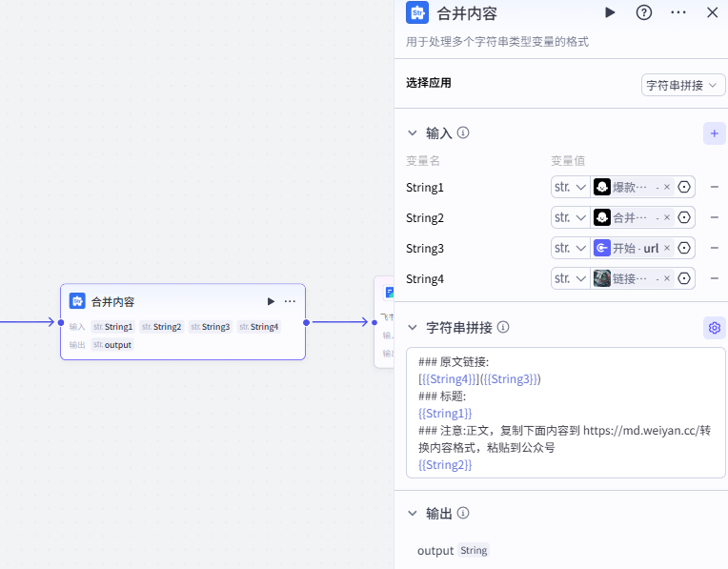Open three-dot menu on 合并内容 canvas node
The image size is (728, 569).
point(290,301)
